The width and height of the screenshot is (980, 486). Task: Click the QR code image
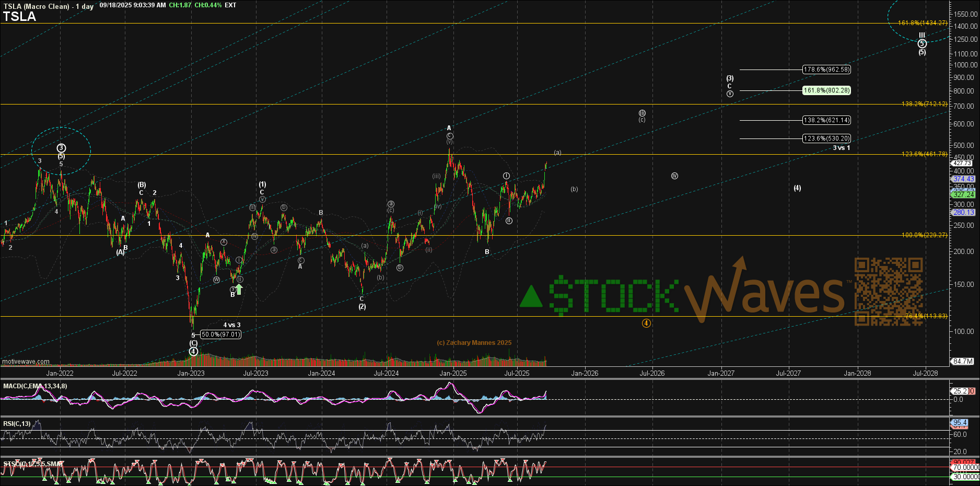point(888,292)
